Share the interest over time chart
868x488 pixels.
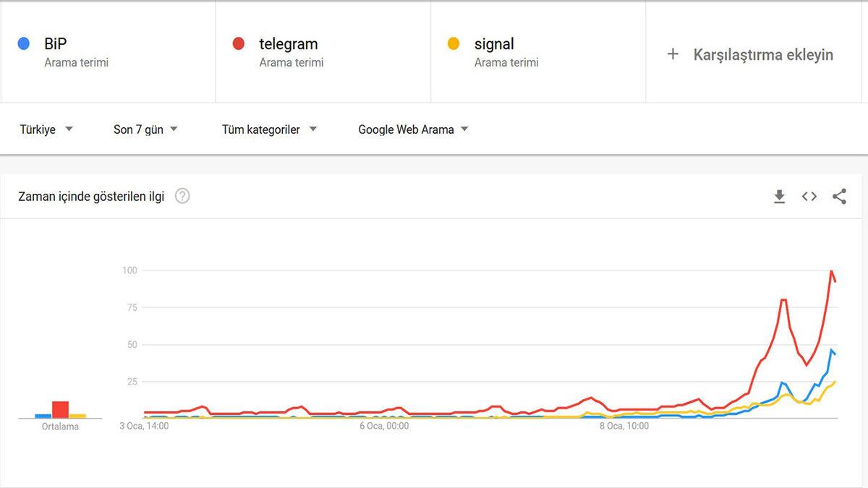pos(839,197)
